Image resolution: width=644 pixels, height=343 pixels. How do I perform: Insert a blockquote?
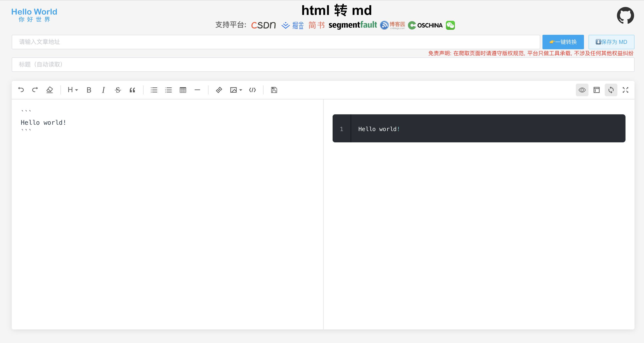tap(132, 90)
